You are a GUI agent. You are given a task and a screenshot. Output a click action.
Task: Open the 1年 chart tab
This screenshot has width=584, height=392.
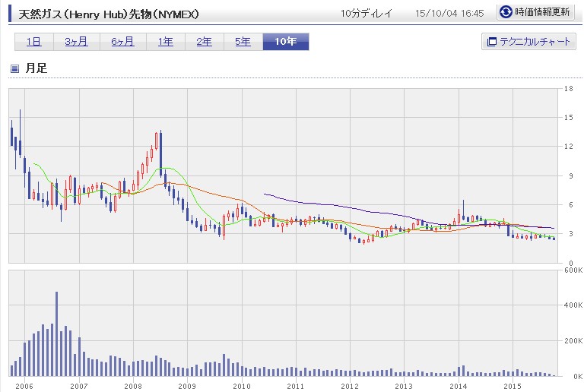165,42
